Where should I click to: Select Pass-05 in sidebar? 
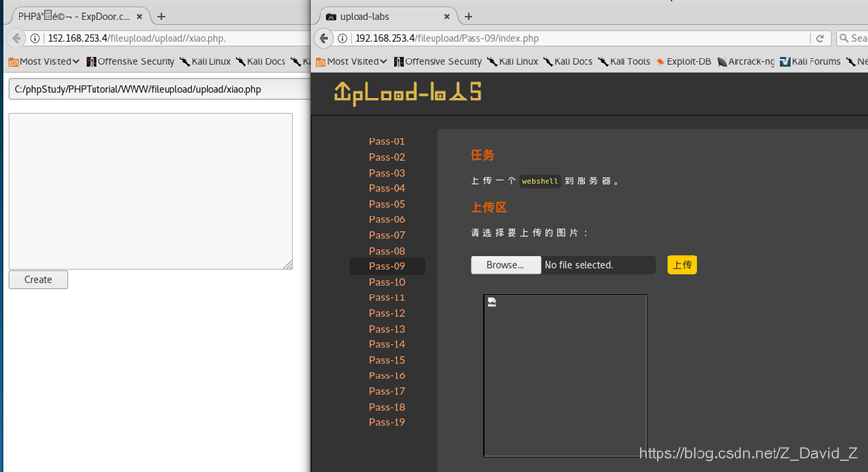pos(387,204)
